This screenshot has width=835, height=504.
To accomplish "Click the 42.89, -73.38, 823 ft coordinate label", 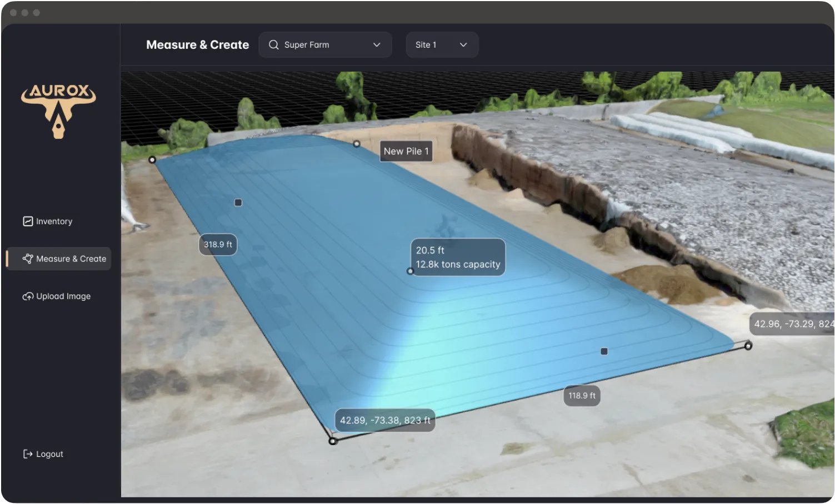I will click(385, 420).
